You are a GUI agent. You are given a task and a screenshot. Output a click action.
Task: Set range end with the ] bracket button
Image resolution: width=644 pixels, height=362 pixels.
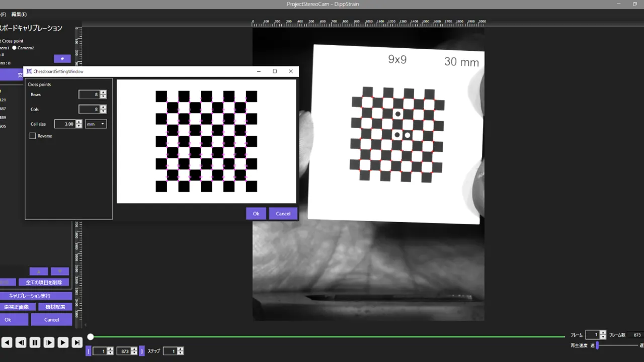click(x=142, y=351)
